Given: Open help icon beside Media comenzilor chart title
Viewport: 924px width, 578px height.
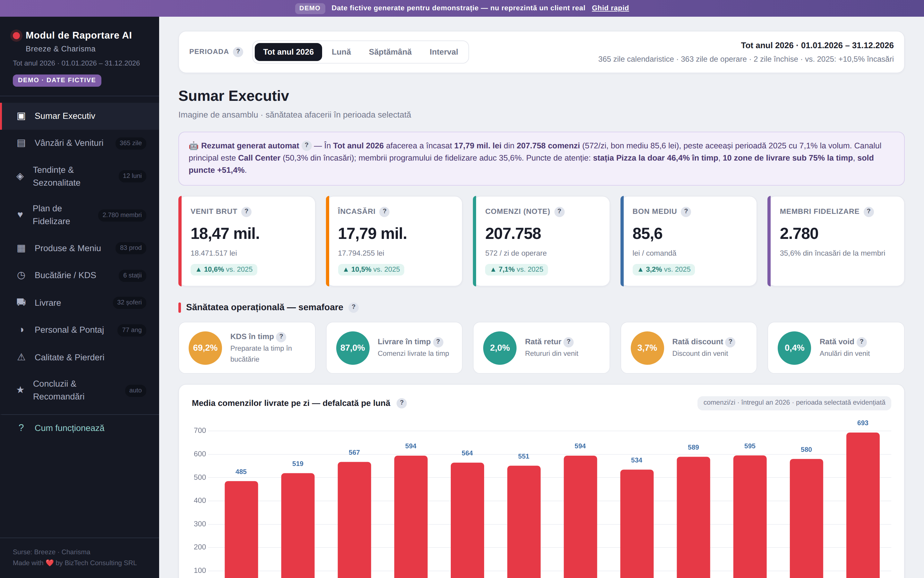Looking at the screenshot, I should click(401, 403).
